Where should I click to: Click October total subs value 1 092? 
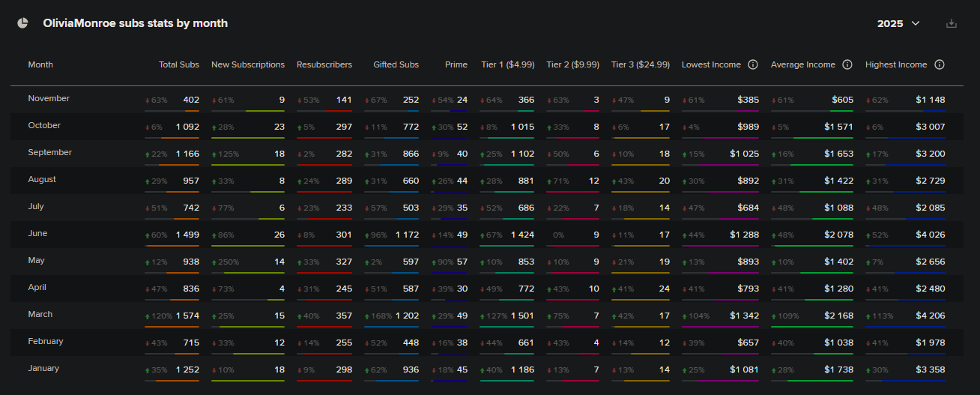coord(188,127)
